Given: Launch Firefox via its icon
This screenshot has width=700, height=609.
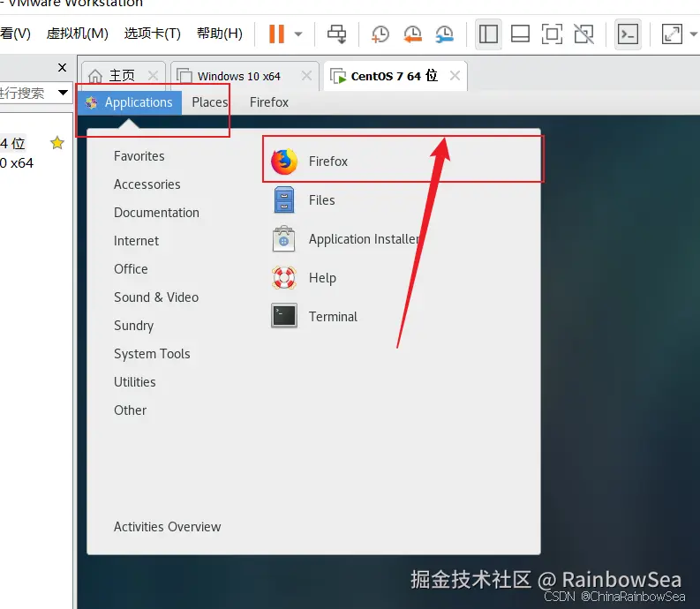Looking at the screenshot, I should click(x=284, y=162).
